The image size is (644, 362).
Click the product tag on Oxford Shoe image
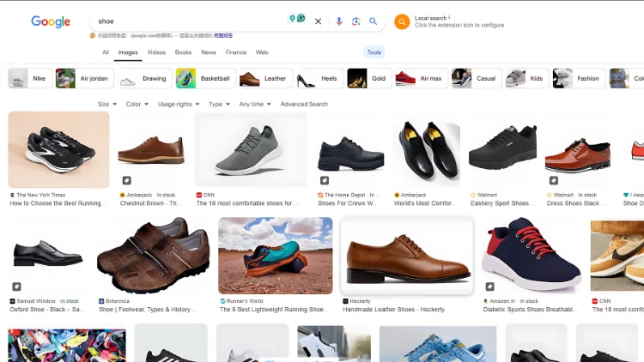16,287
